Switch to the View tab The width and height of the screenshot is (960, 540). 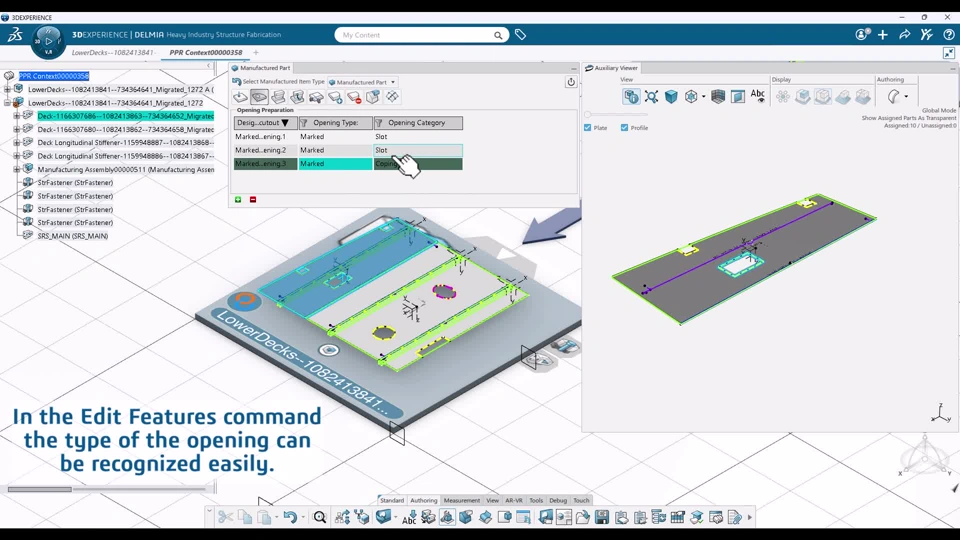click(x=492, y=500)
